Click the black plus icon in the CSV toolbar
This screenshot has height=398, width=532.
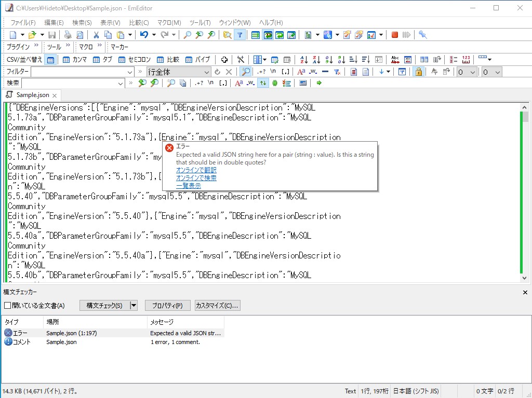224,60
